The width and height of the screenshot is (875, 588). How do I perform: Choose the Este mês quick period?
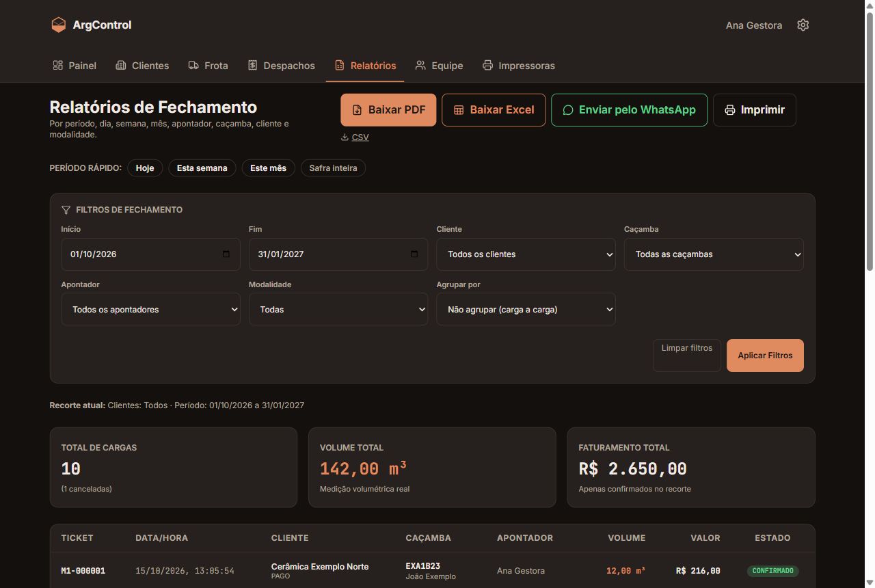point(268,168)
